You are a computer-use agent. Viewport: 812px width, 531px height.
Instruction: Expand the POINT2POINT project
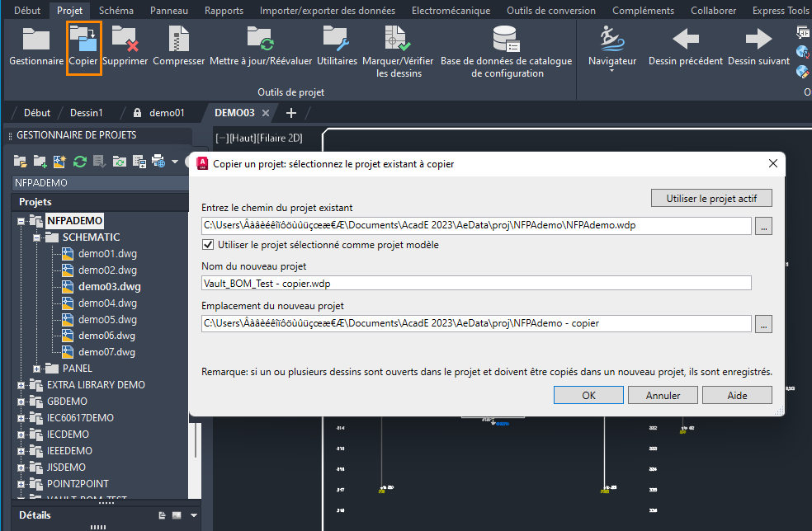coord(21,485)
